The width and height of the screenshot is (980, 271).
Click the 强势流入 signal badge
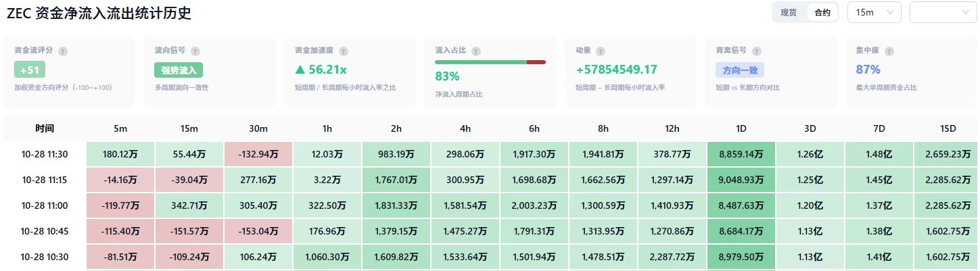point(179,70)
